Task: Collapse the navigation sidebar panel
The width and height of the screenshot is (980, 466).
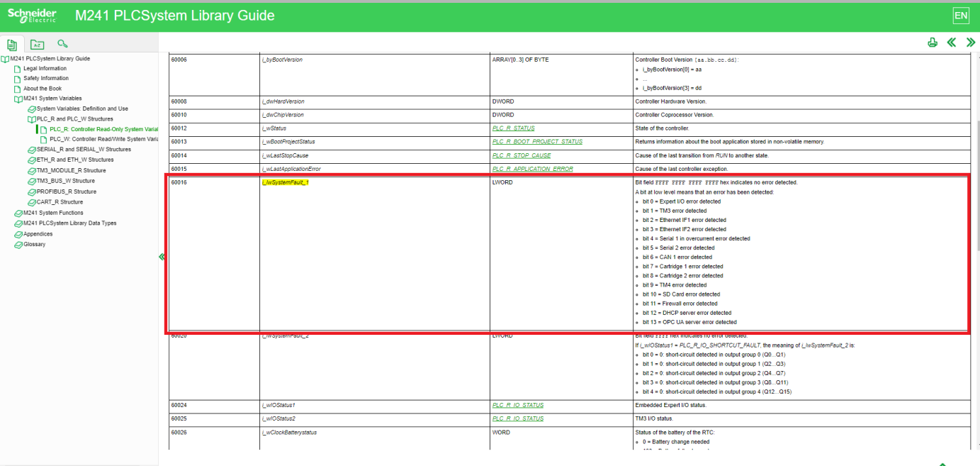Action: [x=162, y=257]
